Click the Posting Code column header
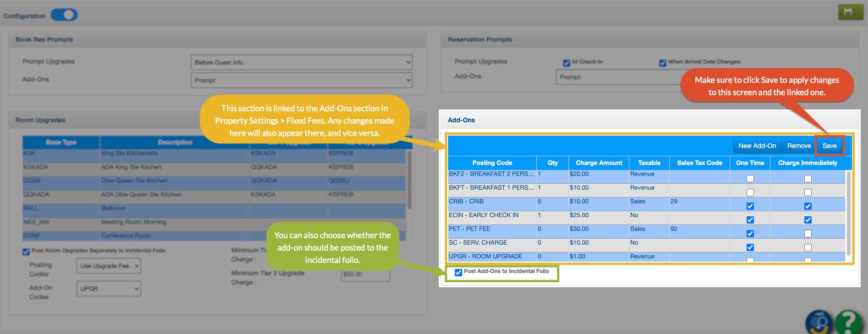The width and height of the screenshot is (868, 334). click(x=492, y=163)
